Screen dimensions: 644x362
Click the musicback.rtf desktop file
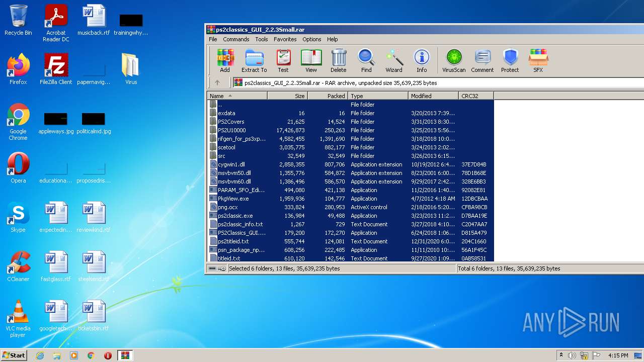click(x=94, y=20)
